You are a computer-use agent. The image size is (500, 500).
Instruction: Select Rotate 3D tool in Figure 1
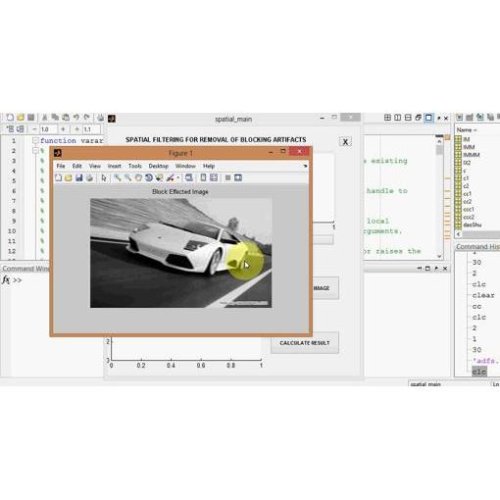(149, 178)
